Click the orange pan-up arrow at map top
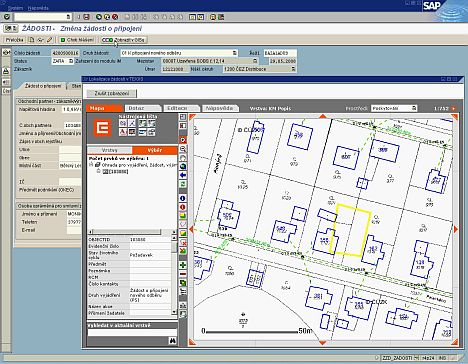This screenshot has width=468, height=364. click(322, 116)
